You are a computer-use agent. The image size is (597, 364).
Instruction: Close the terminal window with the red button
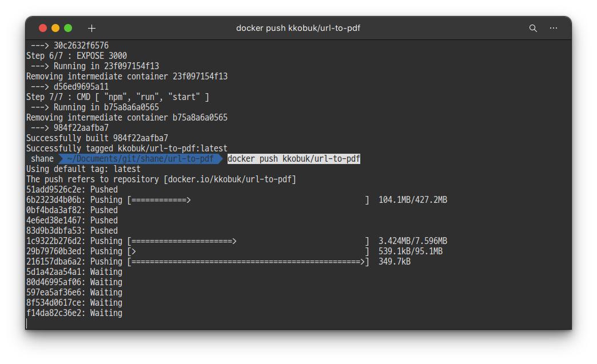43,28
